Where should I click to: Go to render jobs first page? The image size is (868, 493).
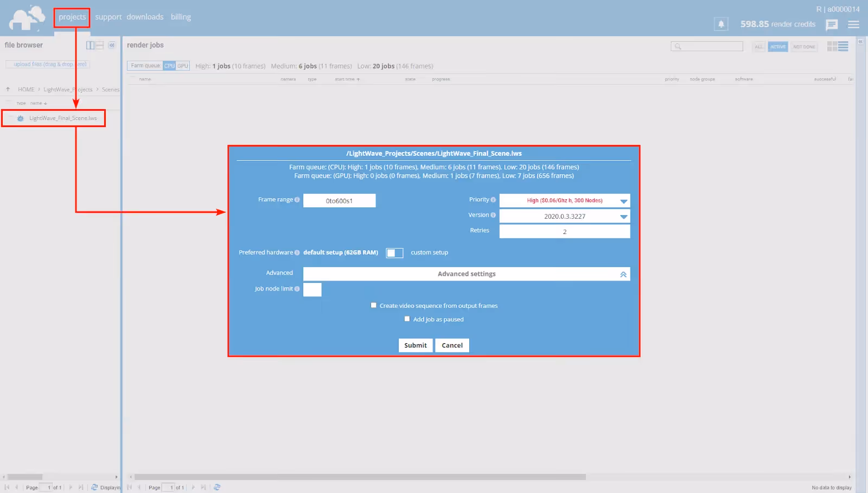pos(130,487)
